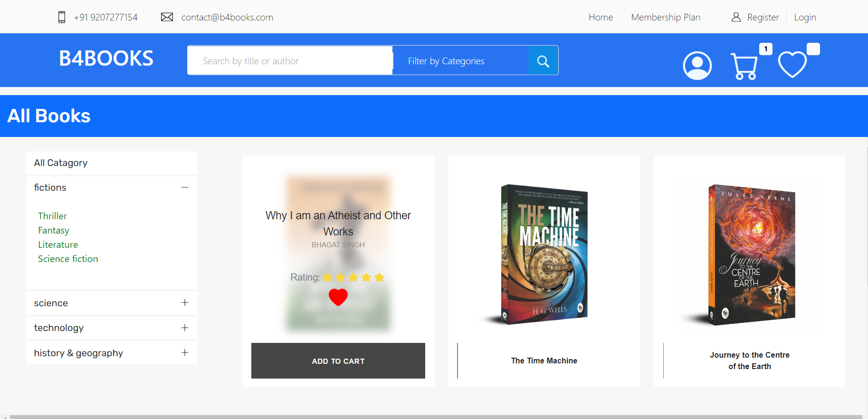The width and height of the screenshot is (868, 419).
Task: Click the phone icon in top bar
Action: click(x=62, y=17)
